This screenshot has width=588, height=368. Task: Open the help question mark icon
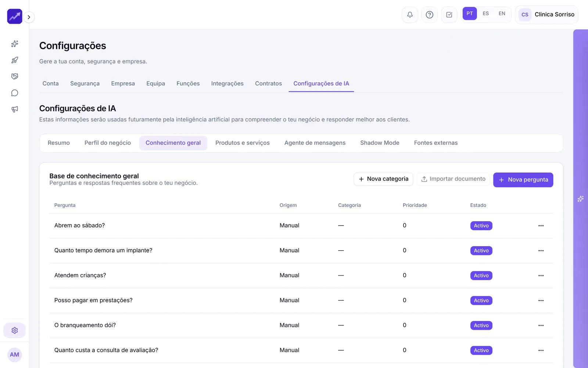pyautogui.click(x=429, y=15)
